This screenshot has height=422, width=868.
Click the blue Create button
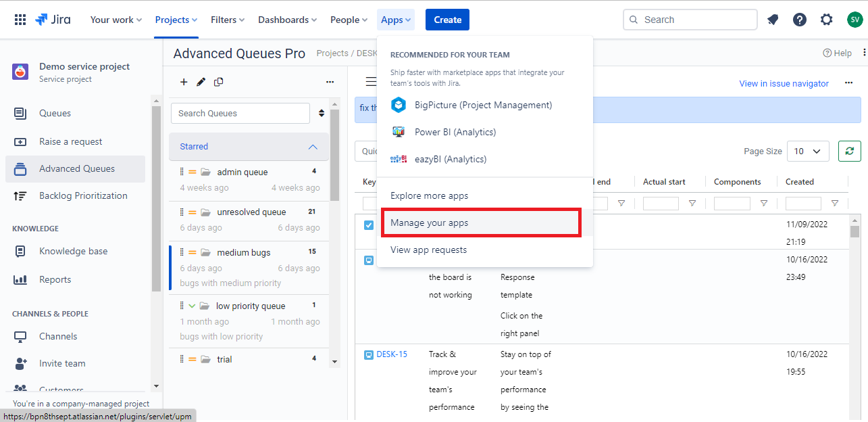(447, 20)
